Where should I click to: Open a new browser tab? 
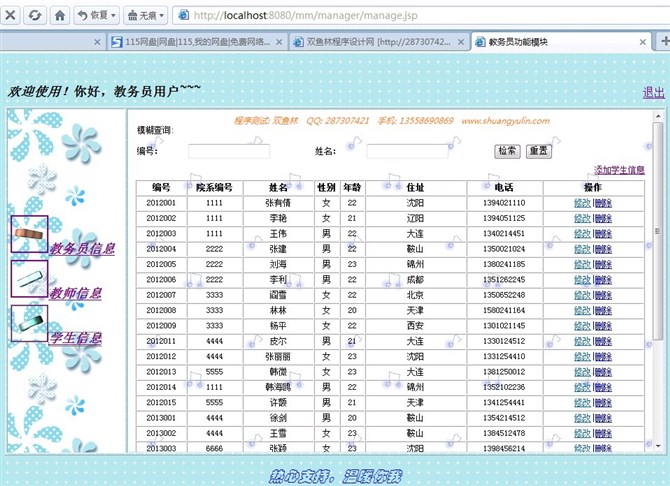[x=664, y=41]
